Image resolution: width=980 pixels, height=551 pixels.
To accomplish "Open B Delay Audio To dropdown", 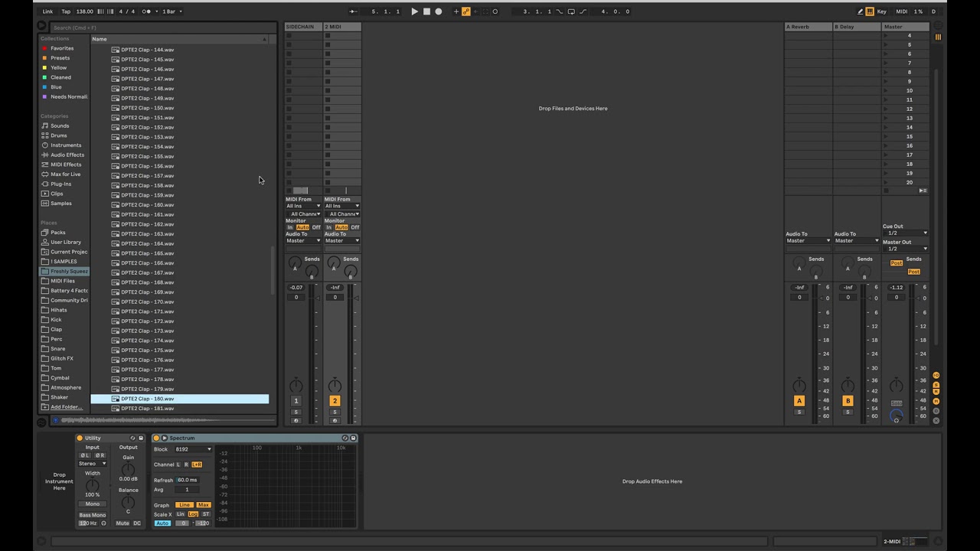I will pos(856,241).
